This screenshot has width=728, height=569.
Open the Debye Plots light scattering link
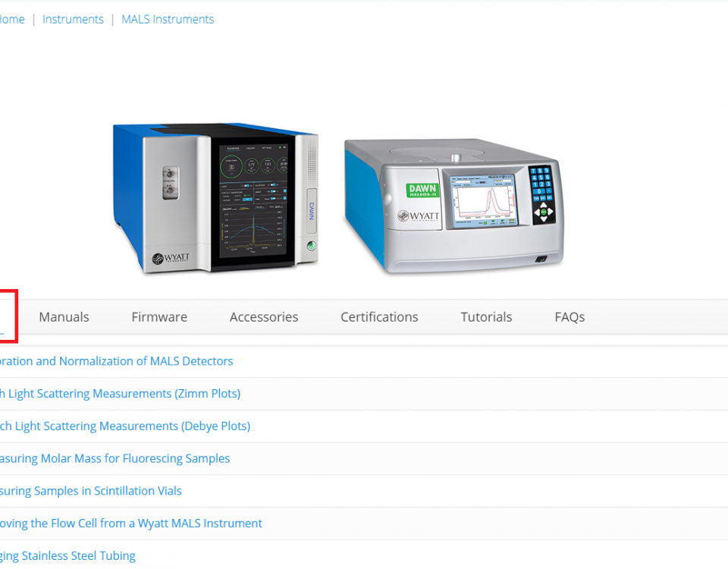[x=124, y=426]
